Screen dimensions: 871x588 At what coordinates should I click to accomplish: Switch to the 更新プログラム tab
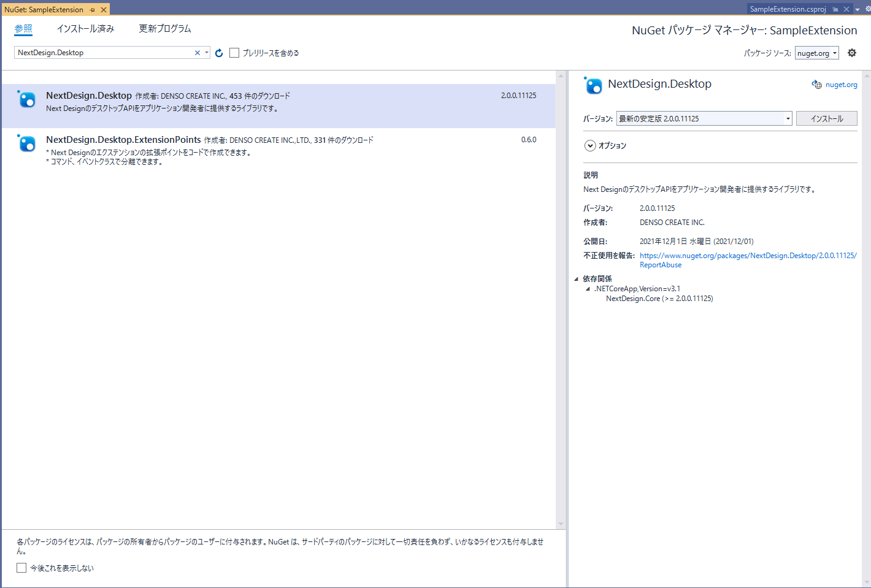coord(165,29)
